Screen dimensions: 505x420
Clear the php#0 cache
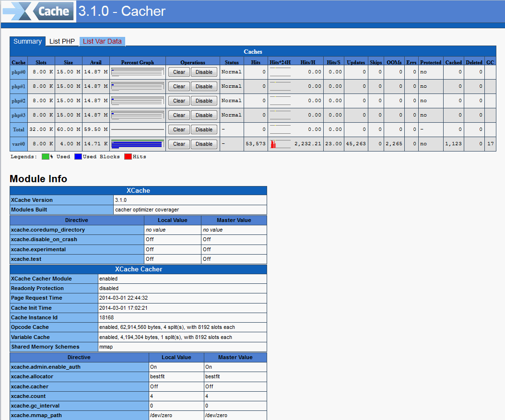pos(179,72)
